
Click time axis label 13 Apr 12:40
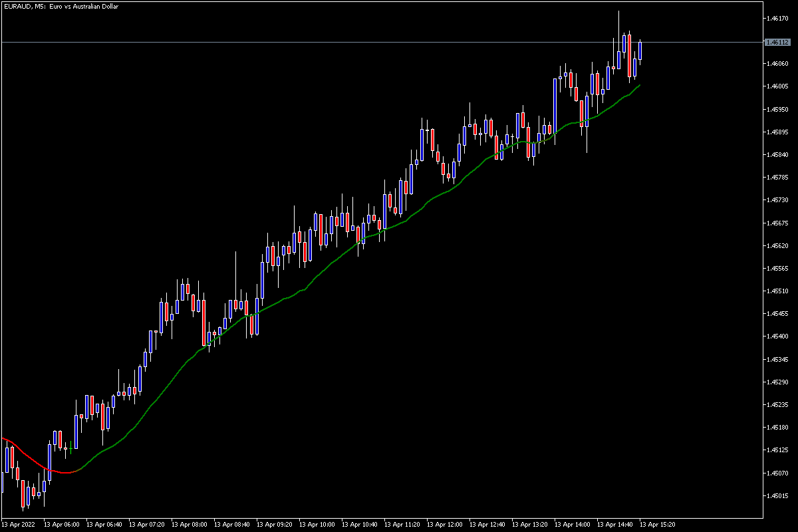coord(487,525)
